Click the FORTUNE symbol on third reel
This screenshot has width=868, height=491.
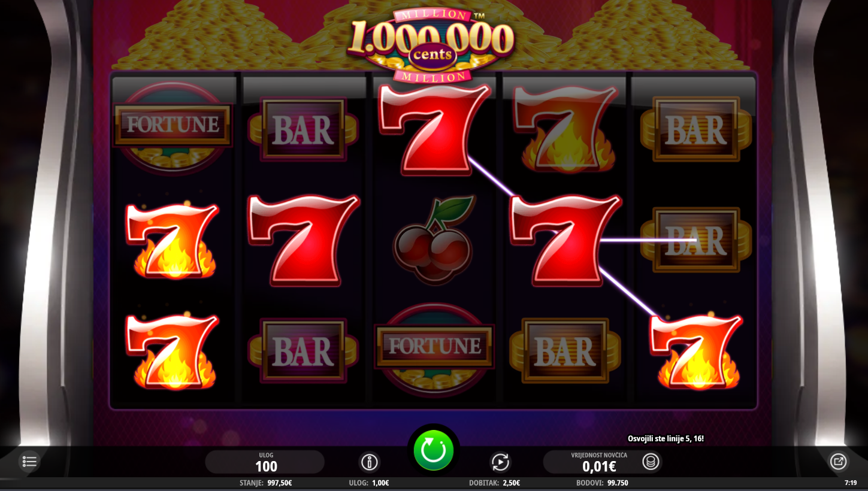click(x=434, y=346)
